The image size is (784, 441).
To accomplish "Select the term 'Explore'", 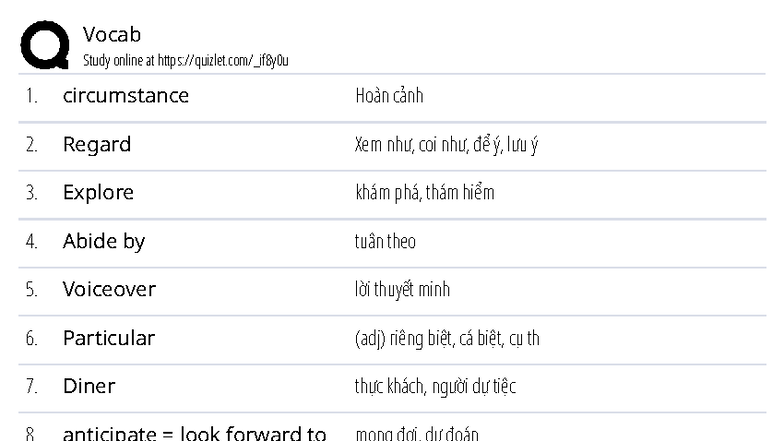I will pos(98,193).
